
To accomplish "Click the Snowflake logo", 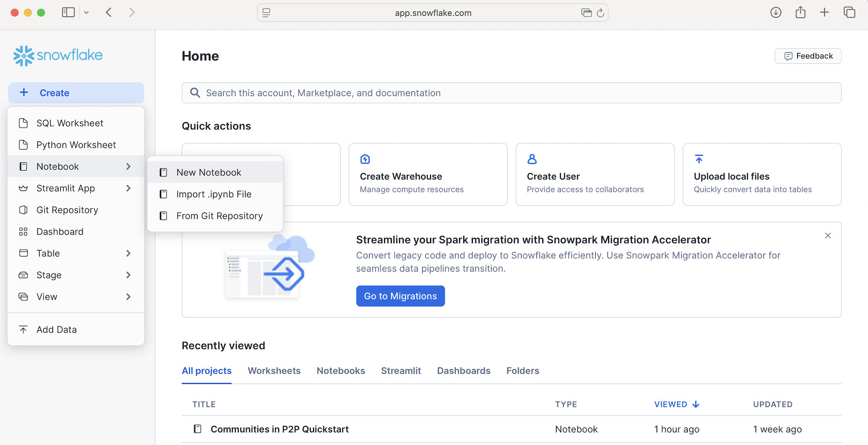I will pos(58,56).
